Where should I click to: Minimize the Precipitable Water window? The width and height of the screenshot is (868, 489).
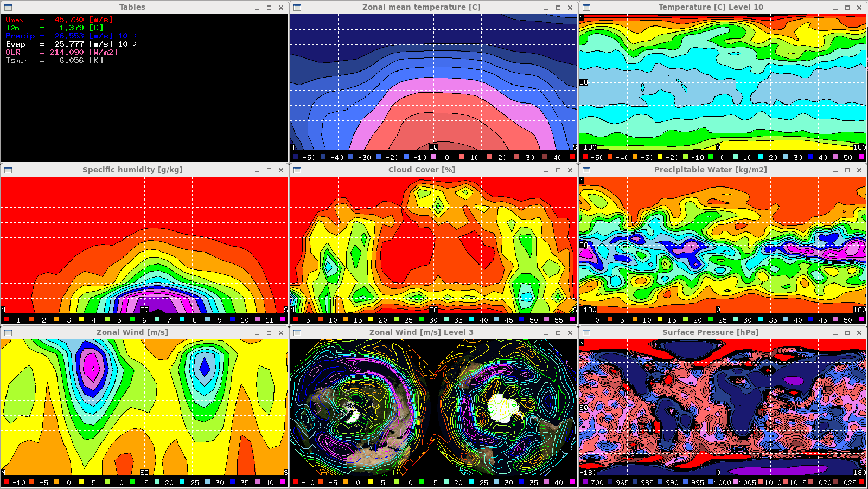835,170
